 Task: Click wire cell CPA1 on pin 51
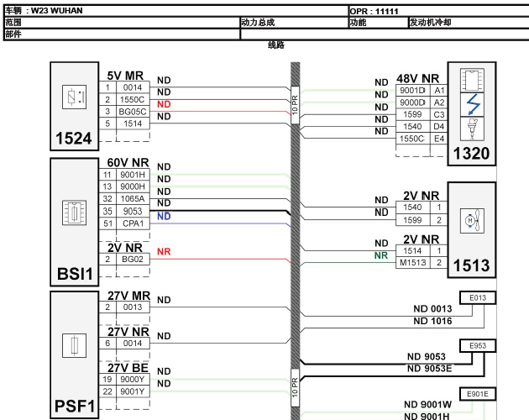click(x=133, y=223)
